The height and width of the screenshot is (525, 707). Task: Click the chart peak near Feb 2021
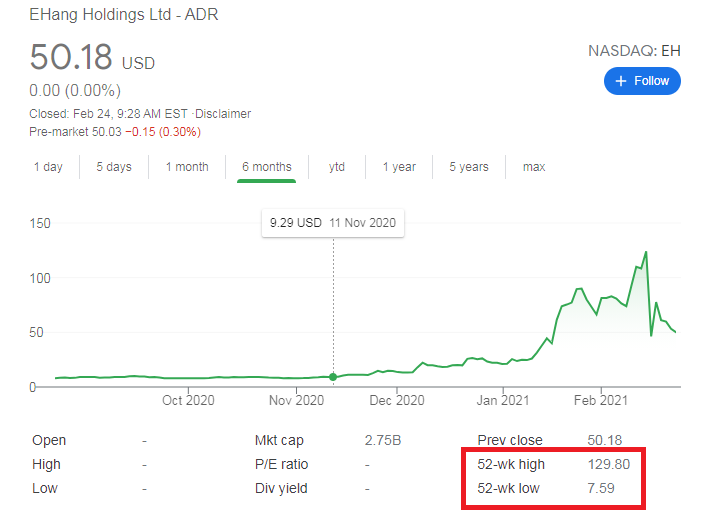pyautogui.click(x=646, y=252)
